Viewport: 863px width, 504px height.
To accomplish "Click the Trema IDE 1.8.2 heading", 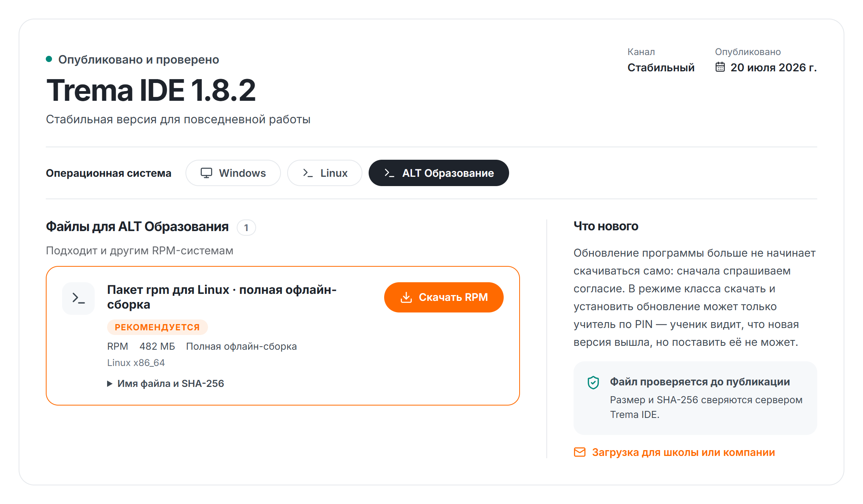I will 151,90.
